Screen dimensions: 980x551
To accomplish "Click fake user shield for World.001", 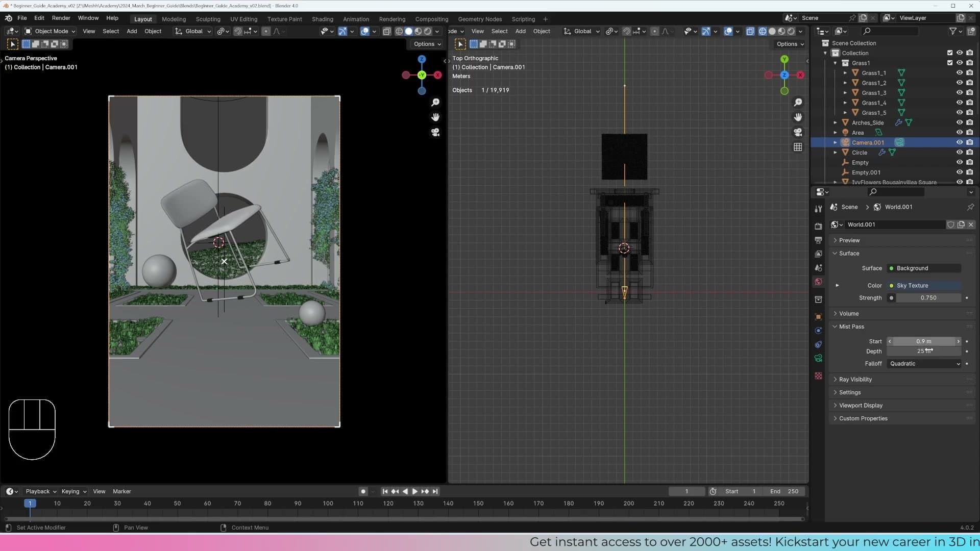I will tap(950, 224).
